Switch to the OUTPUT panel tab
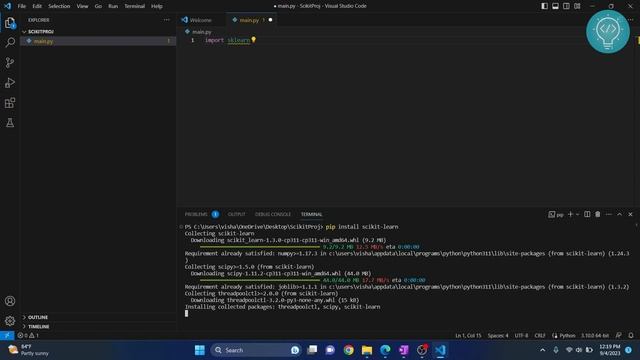The image size is (640, 360). 236,214
